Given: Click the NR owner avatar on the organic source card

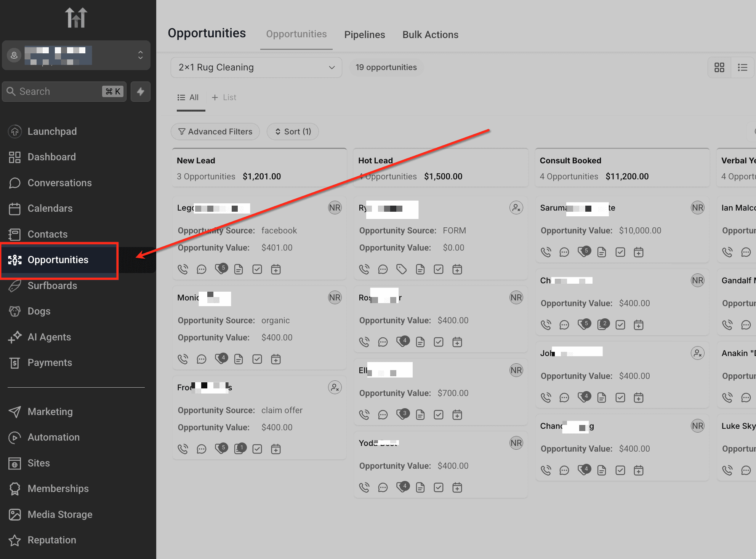Looking at the screenshot, I should pyautogui.click(x=335, y=297).
